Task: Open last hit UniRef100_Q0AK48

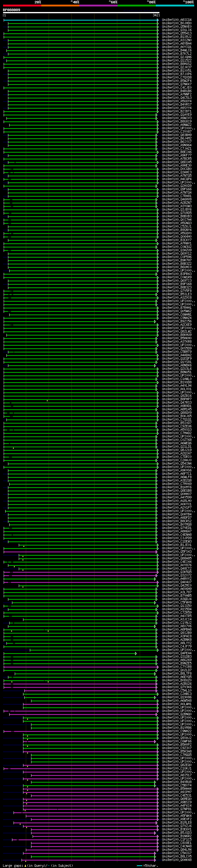Action: pos(177,860)
